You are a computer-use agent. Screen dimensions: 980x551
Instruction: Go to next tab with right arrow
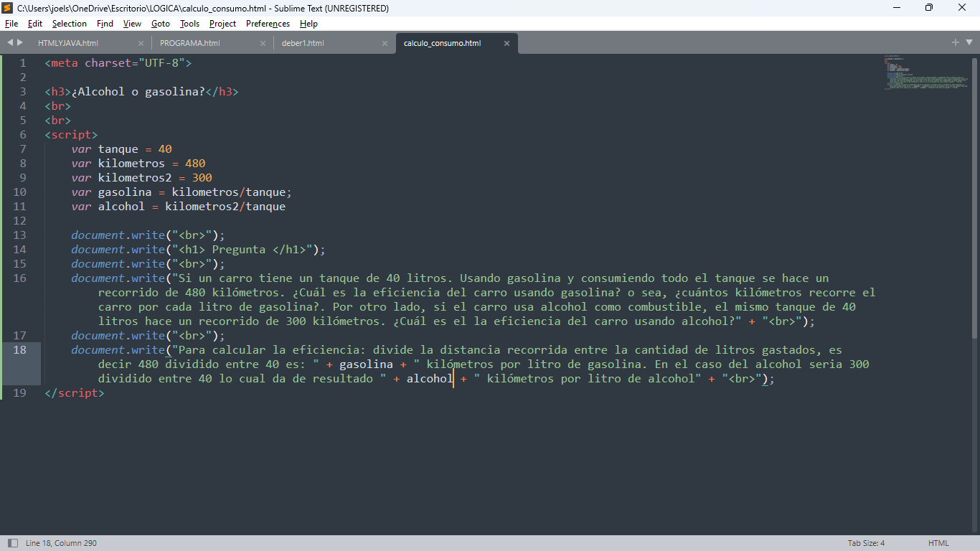pyautogui.click(x=20, y=42)
